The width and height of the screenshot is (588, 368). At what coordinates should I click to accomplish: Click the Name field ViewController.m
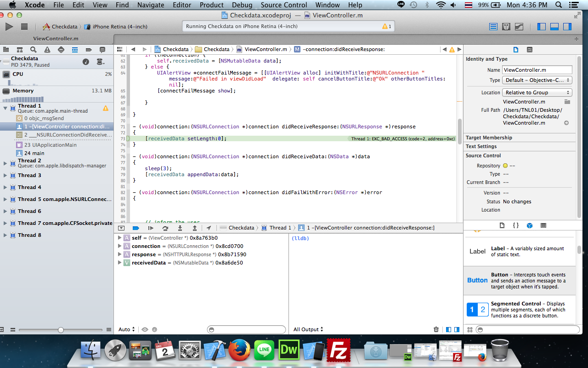coord(537,70)
